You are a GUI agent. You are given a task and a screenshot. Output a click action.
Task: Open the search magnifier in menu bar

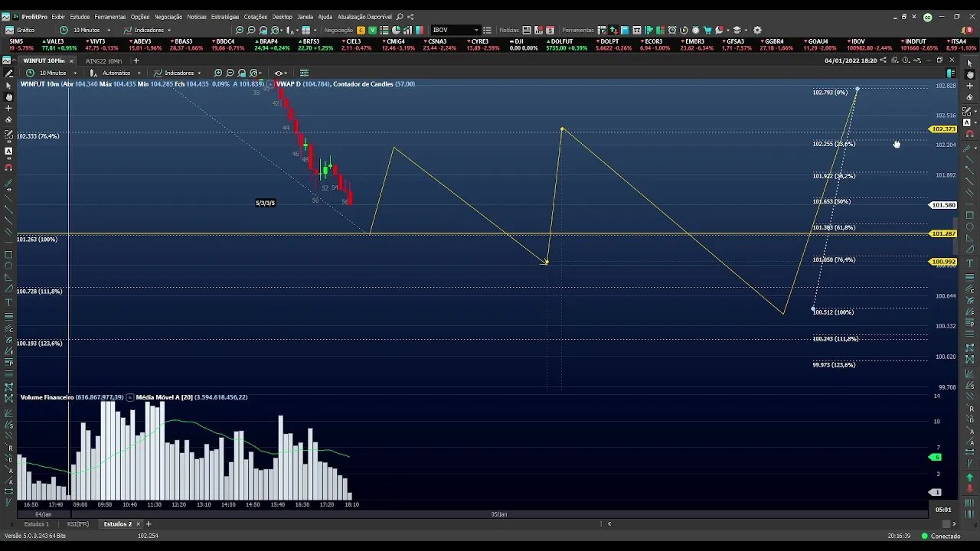[x=400, y=16]
